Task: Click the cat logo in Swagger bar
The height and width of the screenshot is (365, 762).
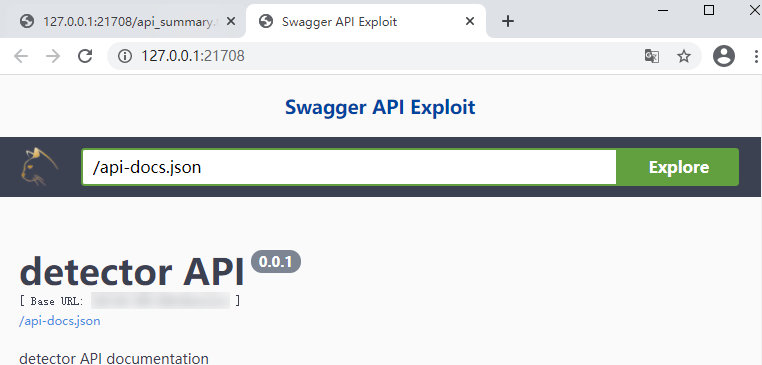Action: pyautogui.click(x=39, y=167)
